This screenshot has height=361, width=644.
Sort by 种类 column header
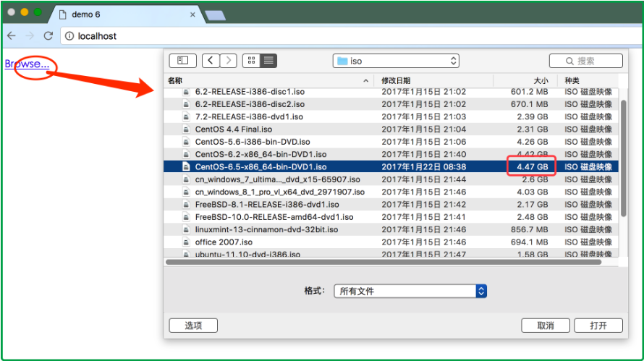pyautogui.click(x=588, y=81)
